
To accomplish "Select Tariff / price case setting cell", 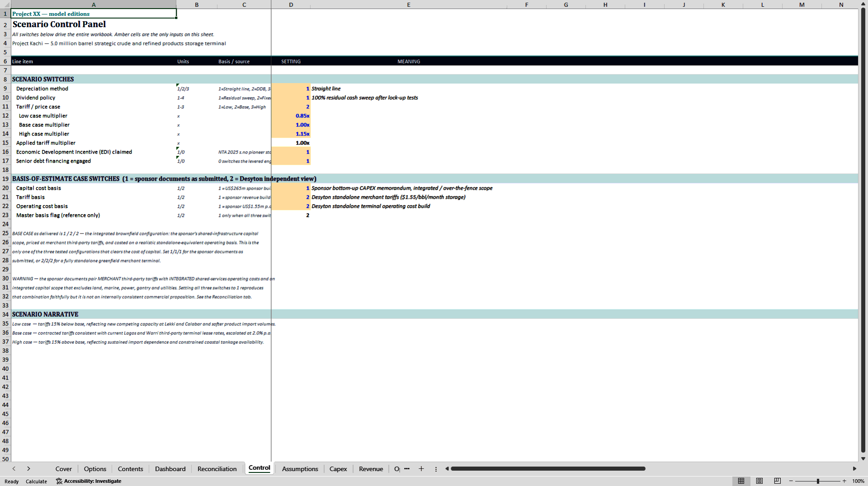I will click(291, 107).
